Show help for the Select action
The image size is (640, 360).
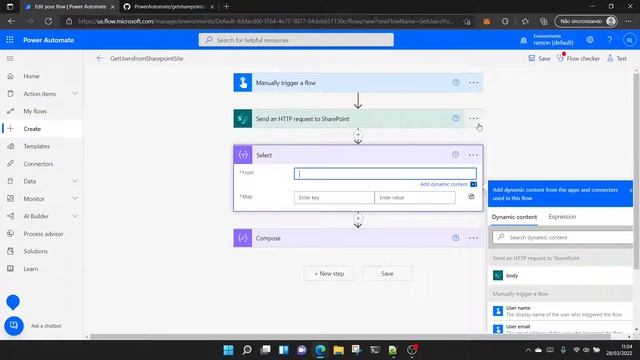[x=456, y=155]
